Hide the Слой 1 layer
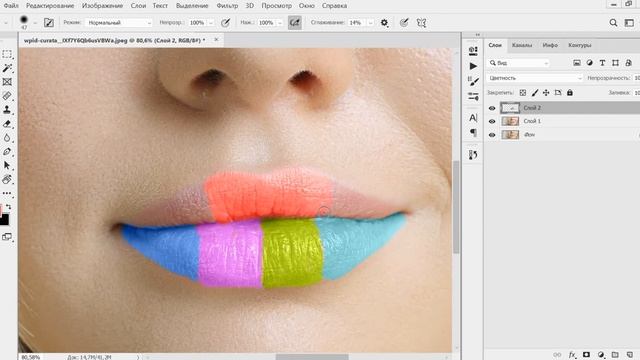This screenshot has width=640, height=360. [492, 121]
